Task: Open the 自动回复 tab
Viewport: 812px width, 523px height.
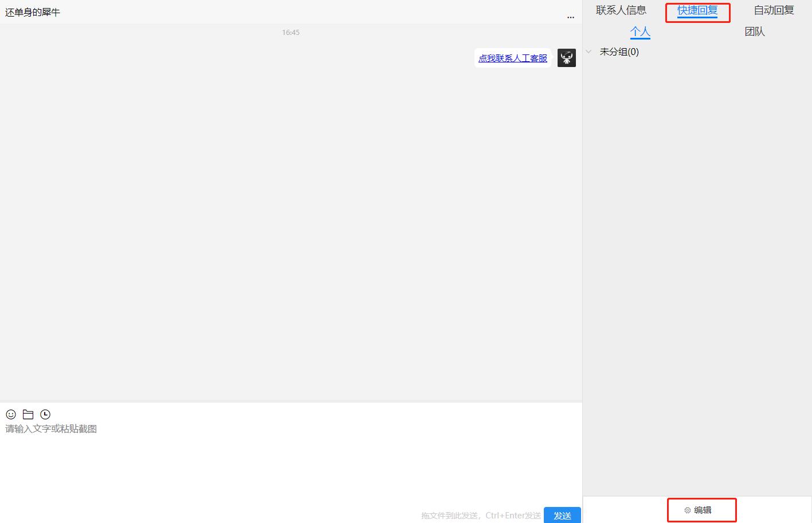Action: 774,10
